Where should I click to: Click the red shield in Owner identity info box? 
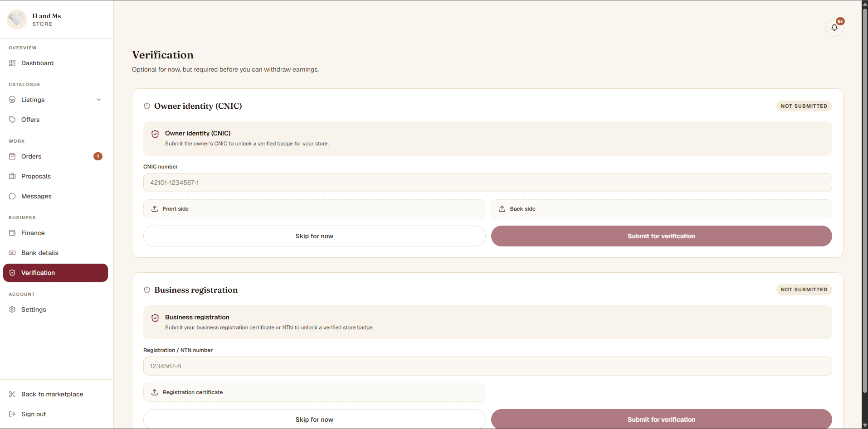click(155, 134)
